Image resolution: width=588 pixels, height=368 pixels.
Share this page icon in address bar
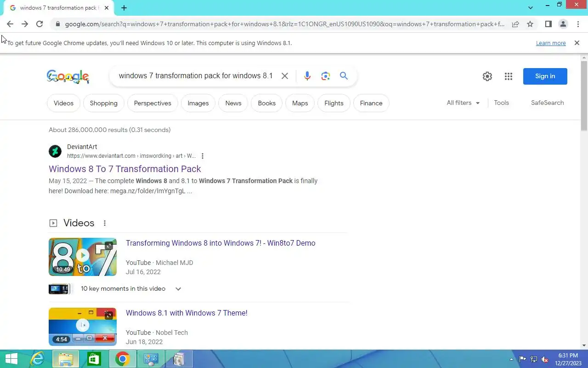coord(515,24)
